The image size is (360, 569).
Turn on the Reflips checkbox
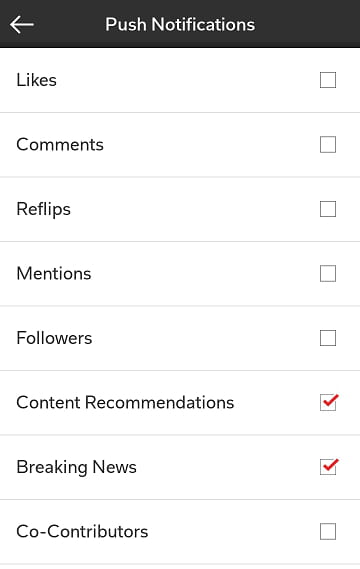(x=328, y=209)
